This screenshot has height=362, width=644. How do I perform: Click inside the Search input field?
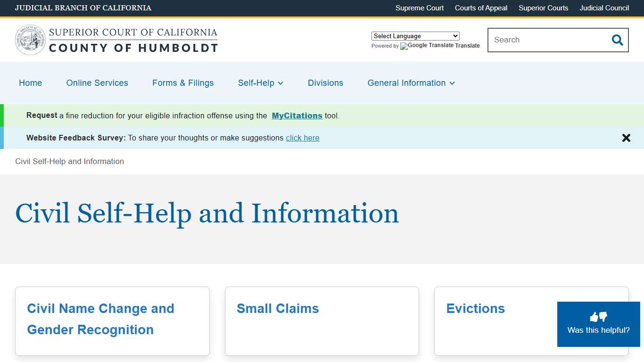point(542,40)
